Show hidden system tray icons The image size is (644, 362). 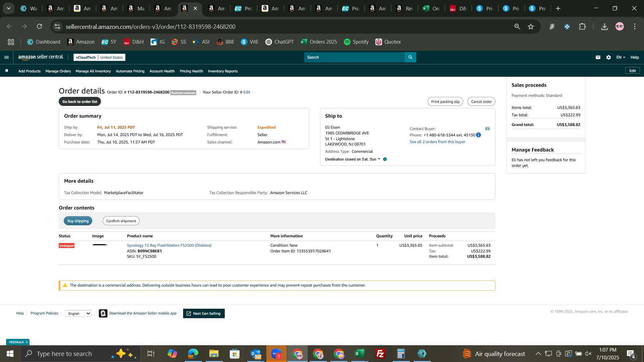(x=538, y=354)
